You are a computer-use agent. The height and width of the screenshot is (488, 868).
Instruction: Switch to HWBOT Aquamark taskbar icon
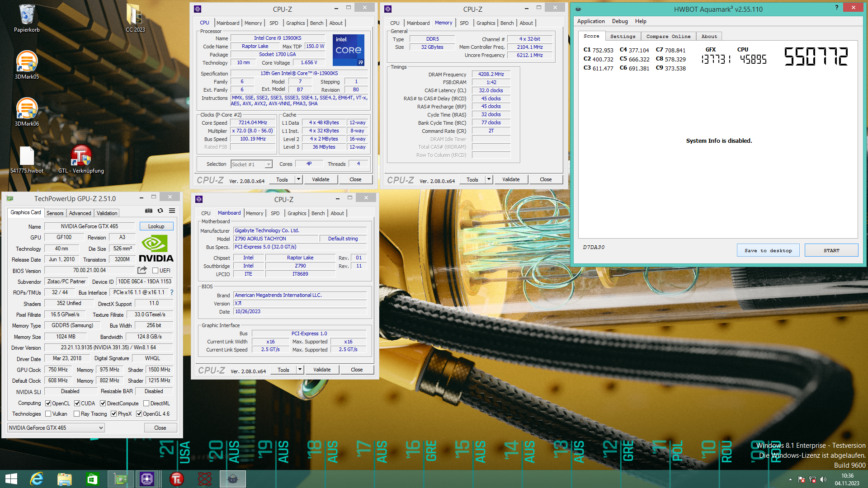[233, 479]
